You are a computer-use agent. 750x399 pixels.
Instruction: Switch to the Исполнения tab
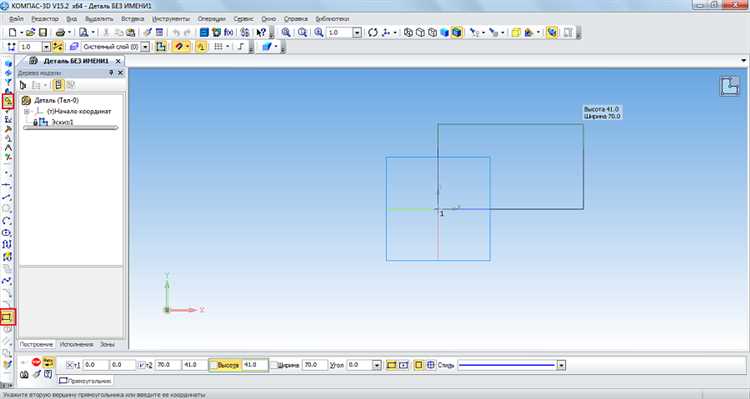pos(77,344)
